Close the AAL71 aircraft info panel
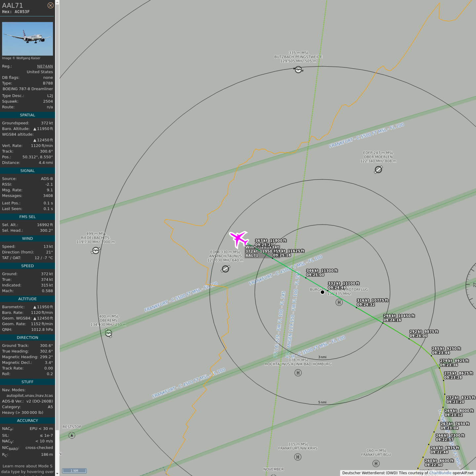This screenshot has height=476, width=476. pyautogui.click(x=50, y=5)
